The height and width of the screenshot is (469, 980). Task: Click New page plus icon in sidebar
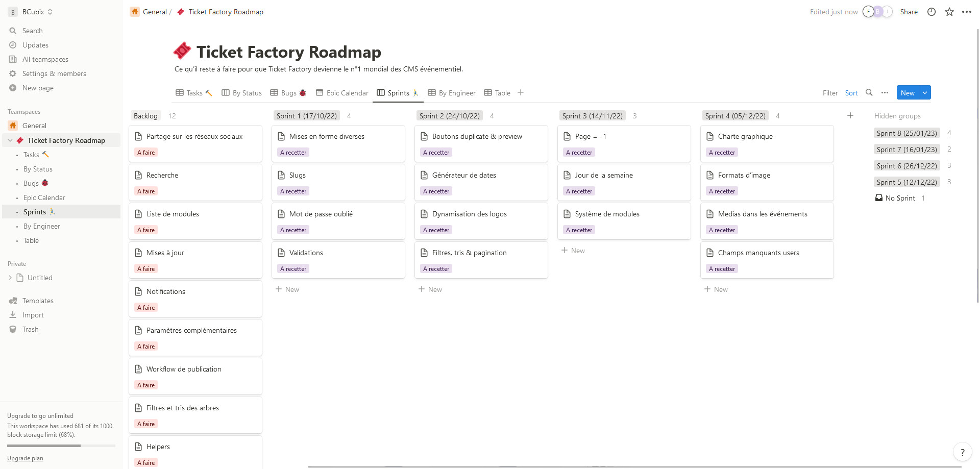tap(13, 88)
